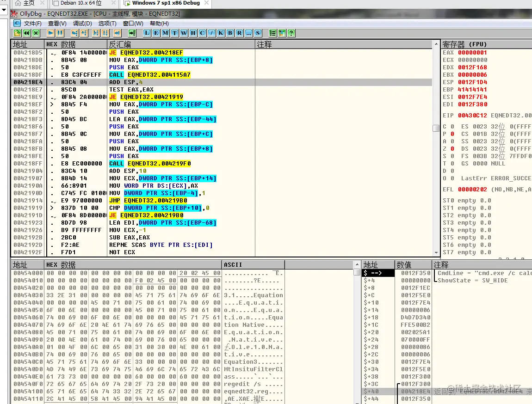
Task: Select the CALL EQNEDT32.004219F0 instruction
Action: (x=149, y=164)
